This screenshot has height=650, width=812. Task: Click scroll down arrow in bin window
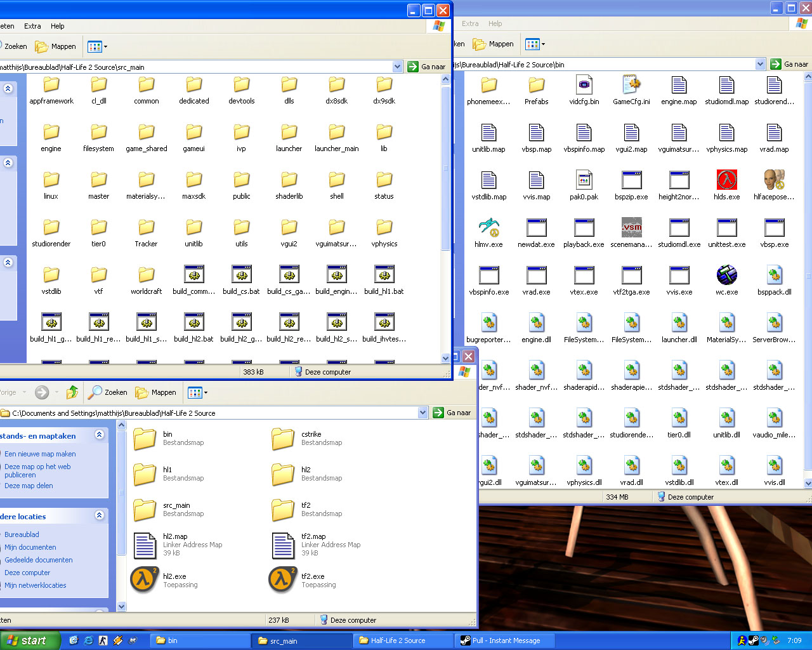pyautogui.click(x=808, y=483)
